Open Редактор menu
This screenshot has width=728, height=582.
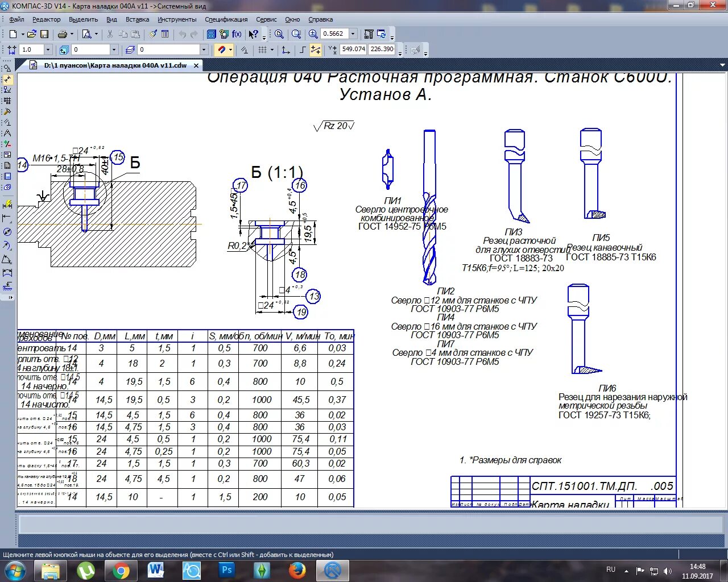pyautogui.click(x=47, y=19)
